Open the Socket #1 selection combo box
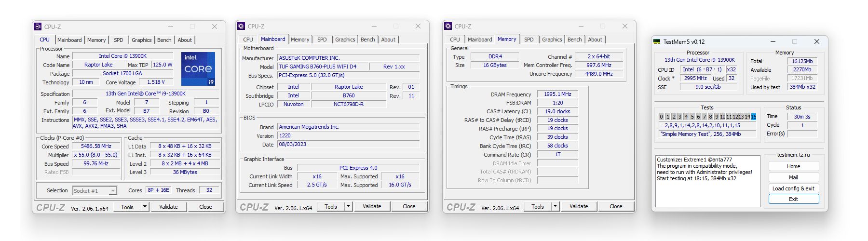Image resolution: width=868 pixels, height=241 pixels. [95, 191]
